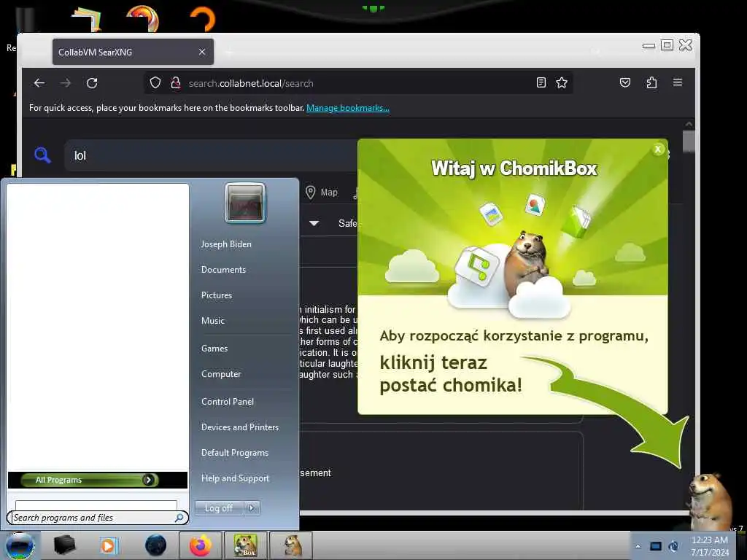This screenshot has height=560, width=747.
Task: Select the CollabVM SearXNG tab
Action: [133, 52]
